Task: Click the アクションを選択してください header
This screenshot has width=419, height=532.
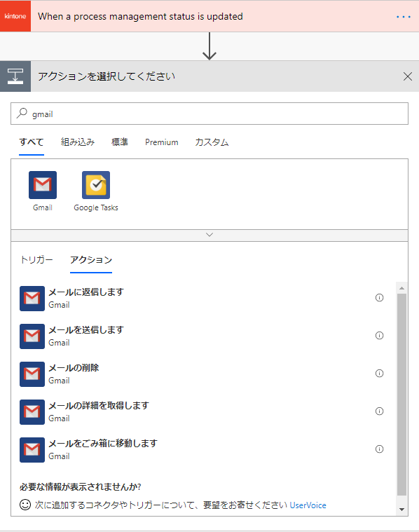Action: pos(209,76)
